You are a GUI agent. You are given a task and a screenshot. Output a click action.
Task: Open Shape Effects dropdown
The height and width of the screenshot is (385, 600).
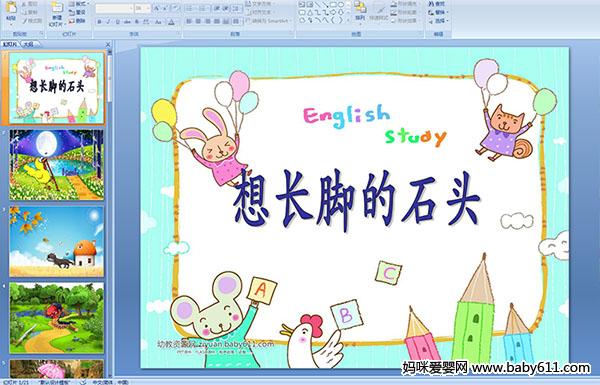coord(405,21)
